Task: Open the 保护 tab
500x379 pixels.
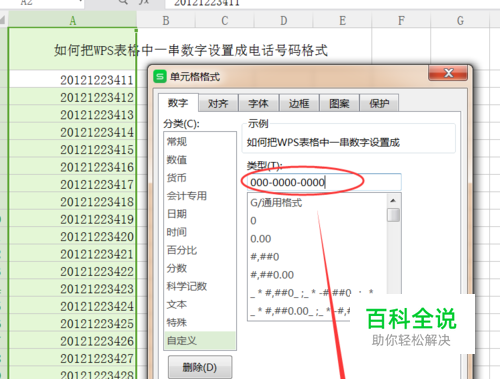Action: click(x=379, y=103)
